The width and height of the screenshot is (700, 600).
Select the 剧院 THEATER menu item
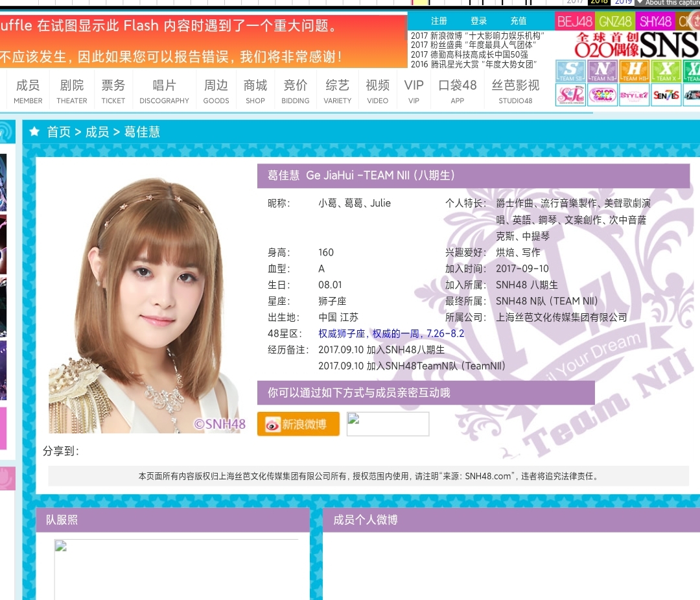(71, 91)
